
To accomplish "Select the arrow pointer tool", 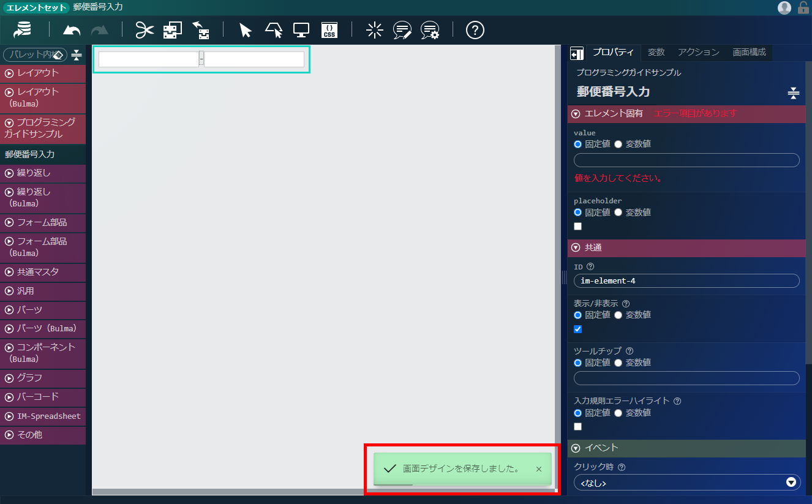I will [x=246, y=30].
